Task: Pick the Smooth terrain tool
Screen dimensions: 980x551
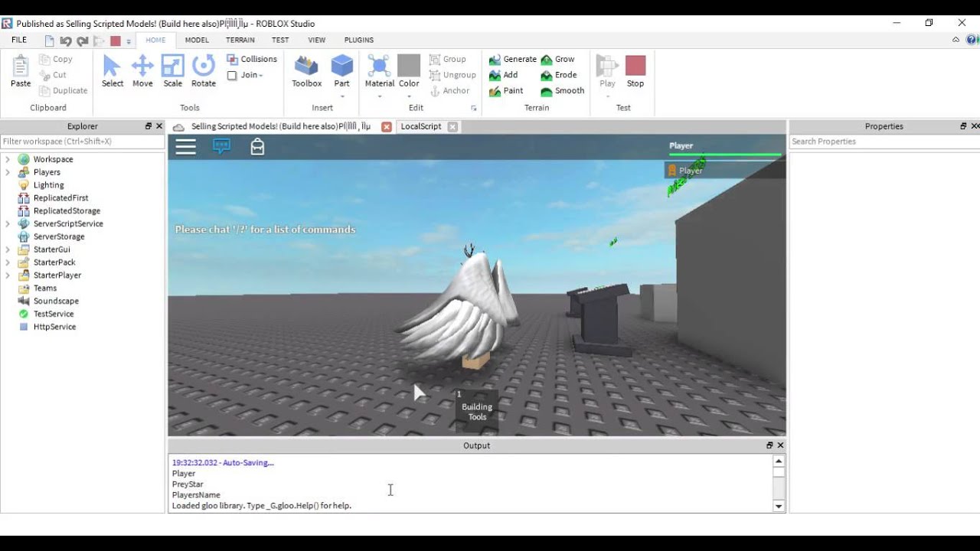Action: [563, 90]
